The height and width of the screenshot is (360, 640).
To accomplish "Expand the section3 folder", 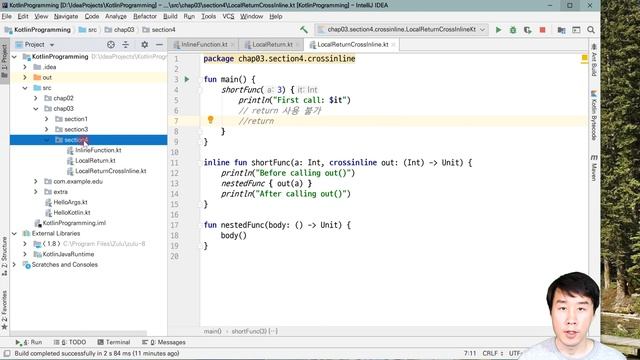I will [47, 129].
